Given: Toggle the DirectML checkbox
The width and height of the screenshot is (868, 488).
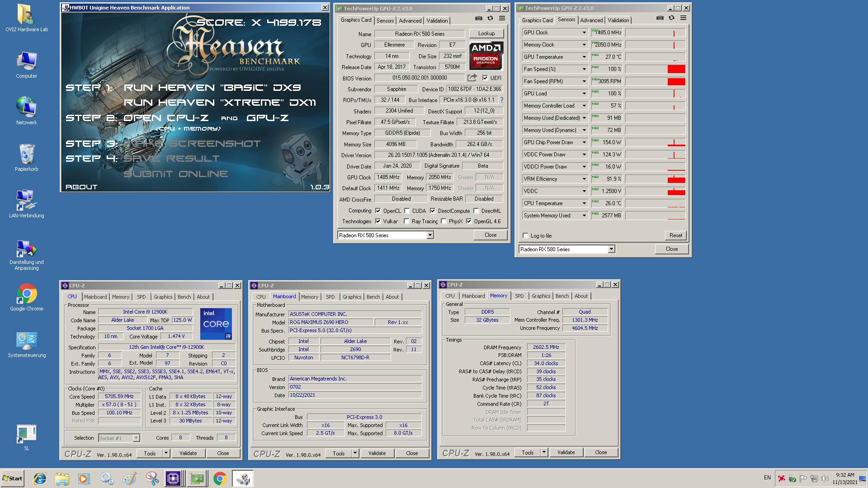Looking at the screenshot, I should tap(476, 211).
